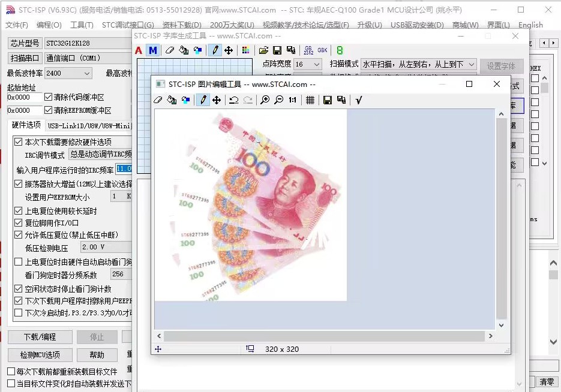The height and width of the screenshot is (392, 561).
Task: Click the 帮助 button
Action: tap(97, 355)
